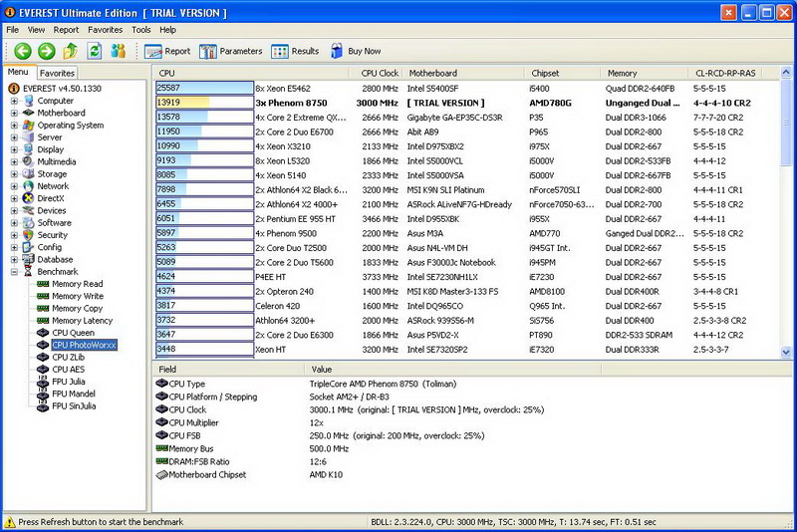Switch to the Menu tab
The width and height of the screenshot is (797, 532).
(18, 72)
